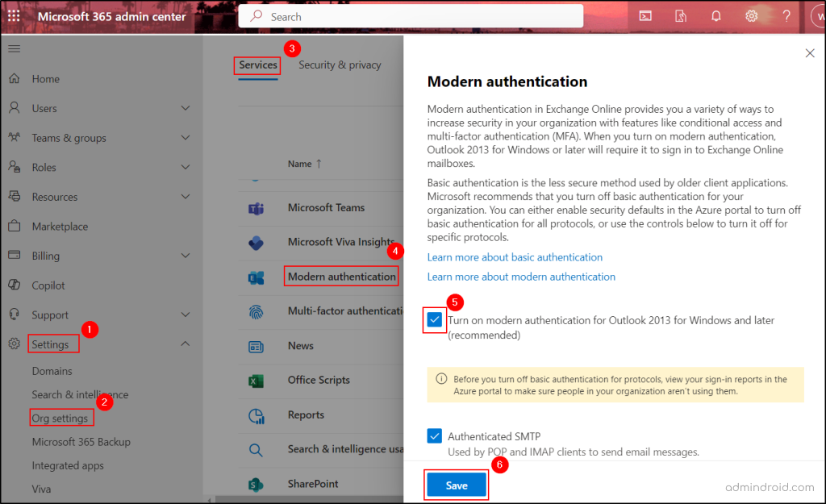Open Learn more about modern authentication link
The height and width of the screenshot is (504, 826).
click(521, 277)
